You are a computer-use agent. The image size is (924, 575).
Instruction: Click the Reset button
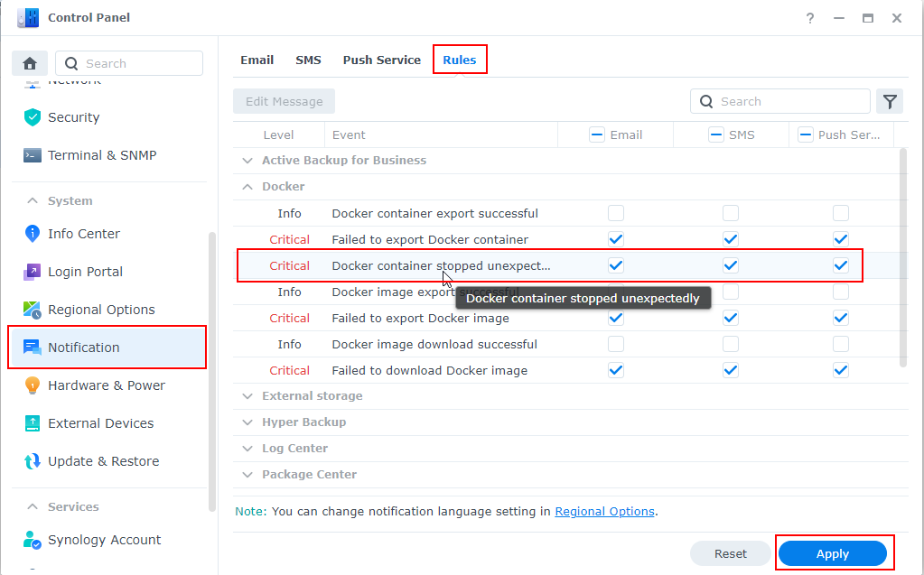click(730, 553)
